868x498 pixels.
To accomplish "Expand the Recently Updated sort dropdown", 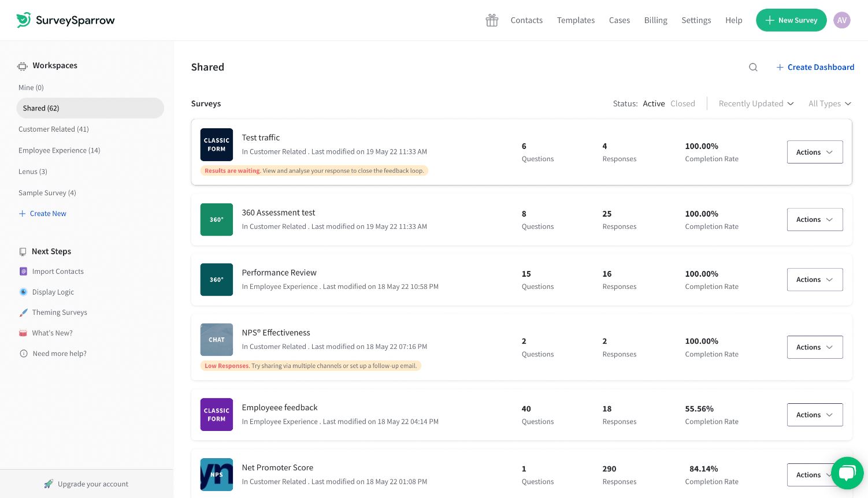I will pos(756,103).
